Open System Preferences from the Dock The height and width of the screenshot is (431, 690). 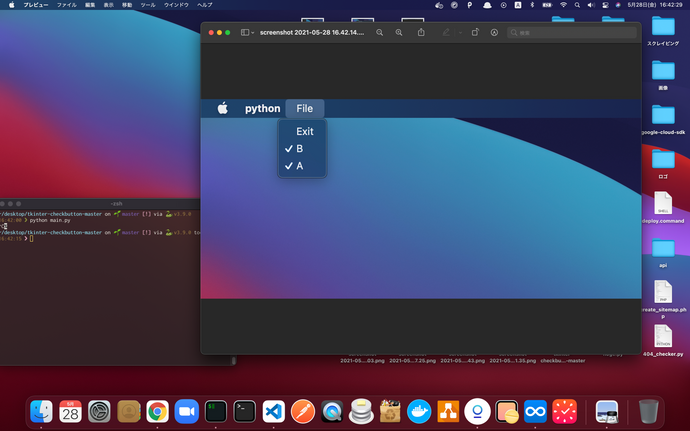(x=99, y=412)
